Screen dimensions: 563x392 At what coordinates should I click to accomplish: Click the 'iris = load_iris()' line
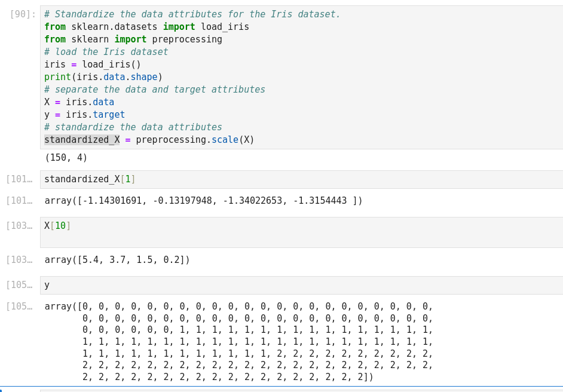click(93, 65)
